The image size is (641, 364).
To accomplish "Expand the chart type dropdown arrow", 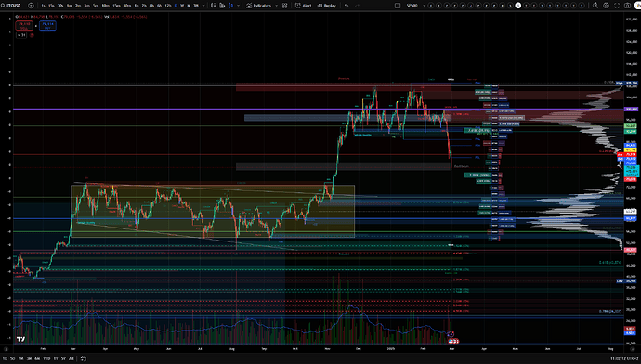I will 239,6.
